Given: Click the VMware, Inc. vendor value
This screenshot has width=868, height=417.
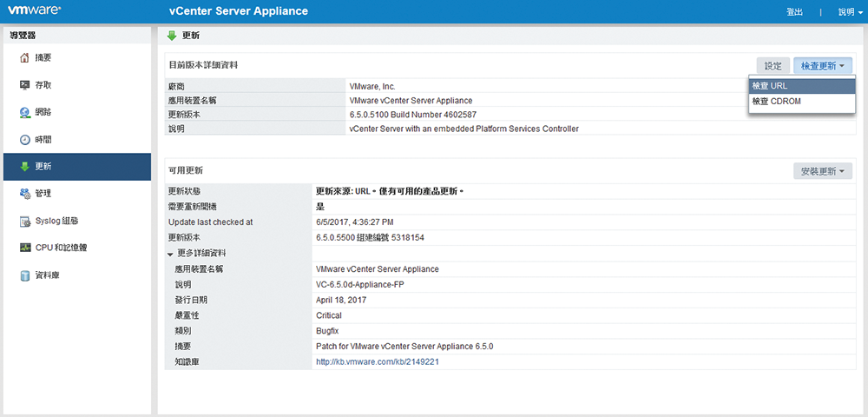Looking at the screenshot, I should (372, 87).
